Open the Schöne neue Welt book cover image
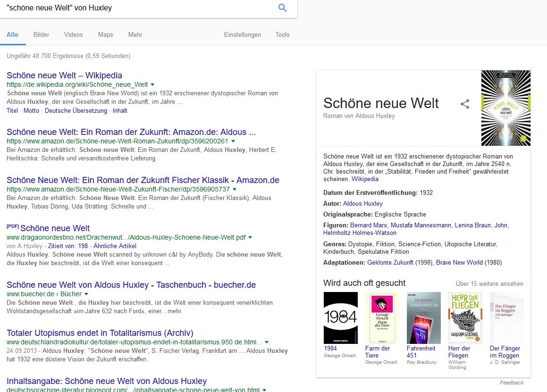Screen dimensions: 547x392 (x=505, y=108)
